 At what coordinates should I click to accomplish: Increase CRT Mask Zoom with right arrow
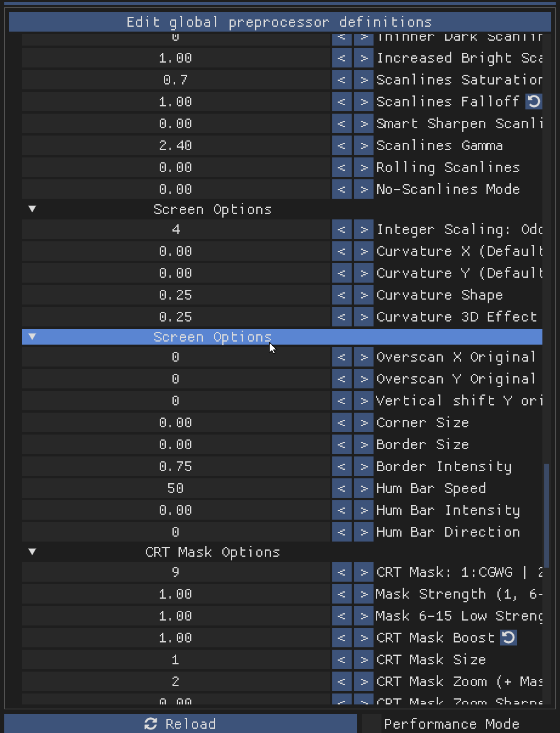(364, 681)
